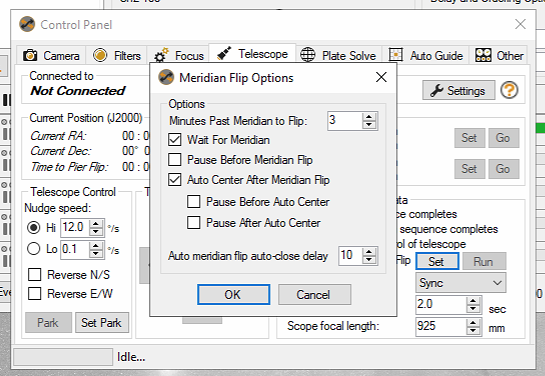
Task: Confirm dialog with OK button
Action: click(233, 295)
